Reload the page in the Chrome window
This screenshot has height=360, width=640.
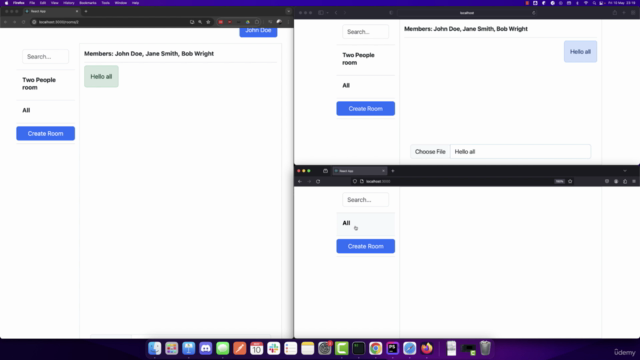click(x=23, y=22)
